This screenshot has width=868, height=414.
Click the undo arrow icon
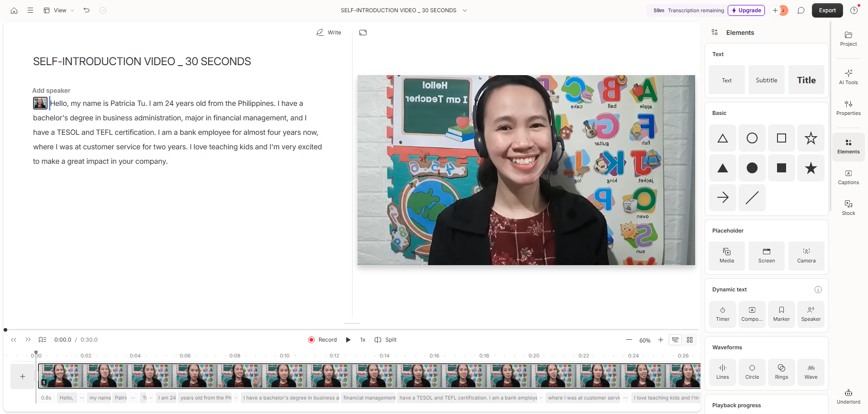[86, 10]
